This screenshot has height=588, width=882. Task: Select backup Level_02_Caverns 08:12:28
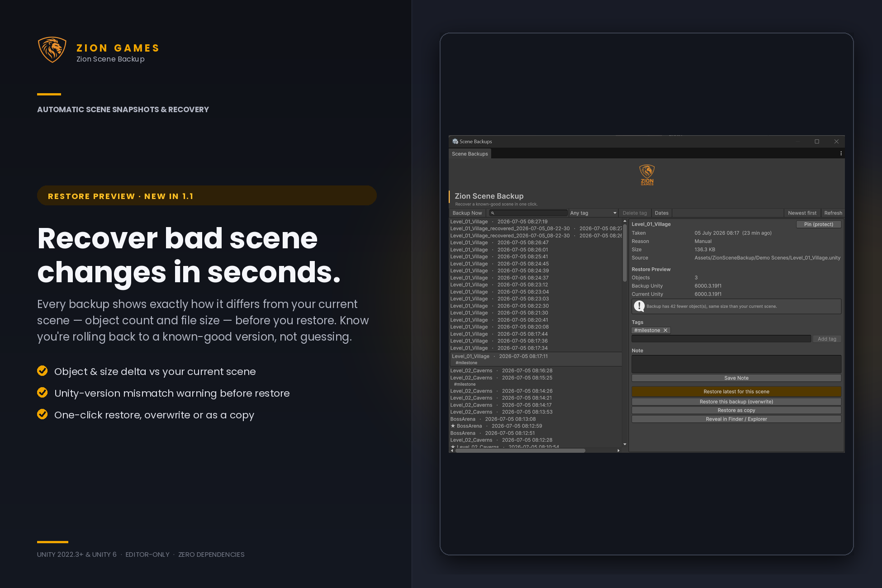536,440
